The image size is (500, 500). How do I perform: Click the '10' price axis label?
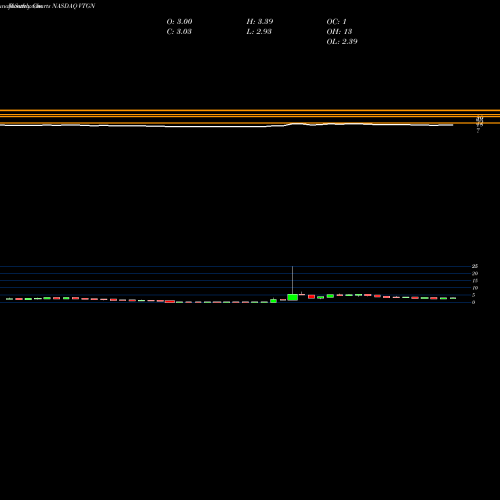[475, 288]
